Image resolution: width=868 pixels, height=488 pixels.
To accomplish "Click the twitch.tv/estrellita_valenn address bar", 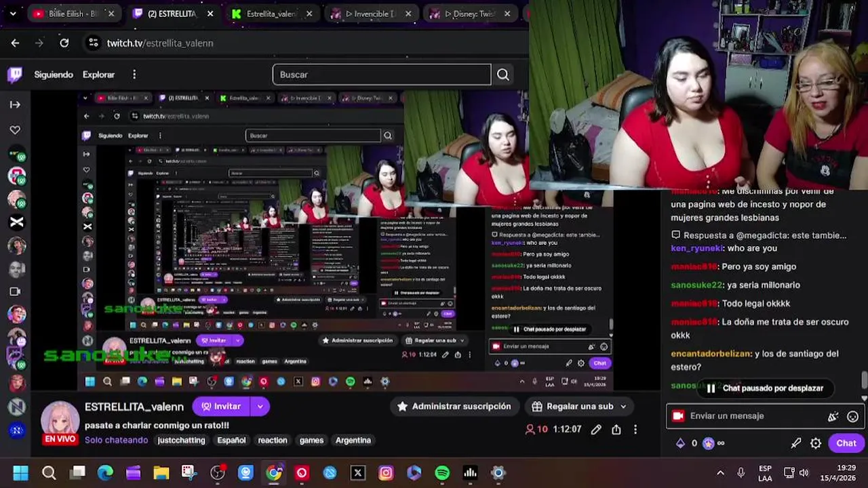I will tap(160, 43).
